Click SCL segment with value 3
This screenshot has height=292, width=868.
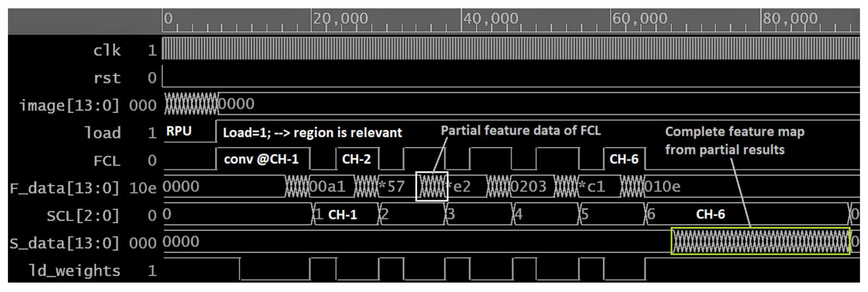pyautogui.click(x=479, y=214)
